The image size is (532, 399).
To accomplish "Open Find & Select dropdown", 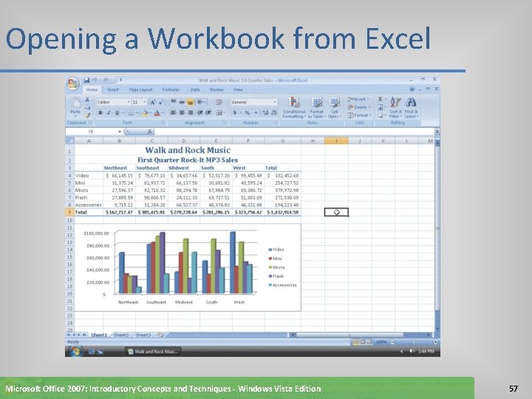I will tap(411, 108).
